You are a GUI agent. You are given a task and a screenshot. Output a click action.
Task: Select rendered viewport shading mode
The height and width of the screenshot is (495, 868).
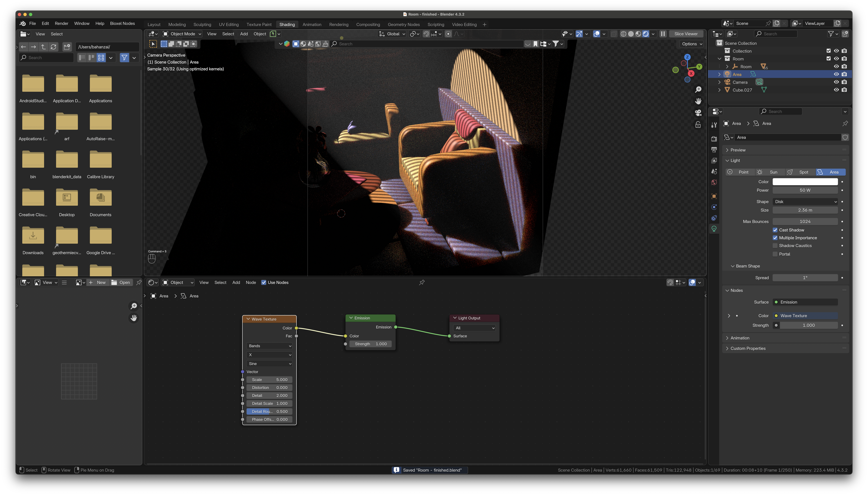click(x=646, y=34)
